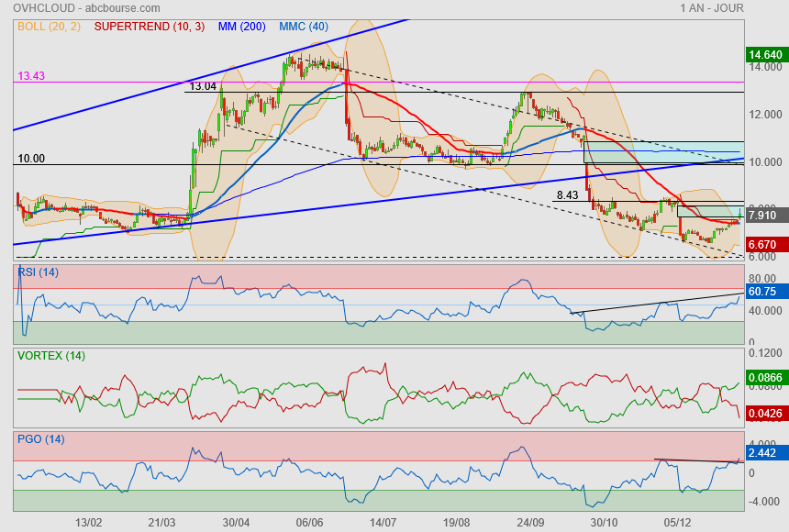Select the 24/09 date on time axis
Image resolution: width=789 pixels, height=532 pixels.
pos(529,522)
